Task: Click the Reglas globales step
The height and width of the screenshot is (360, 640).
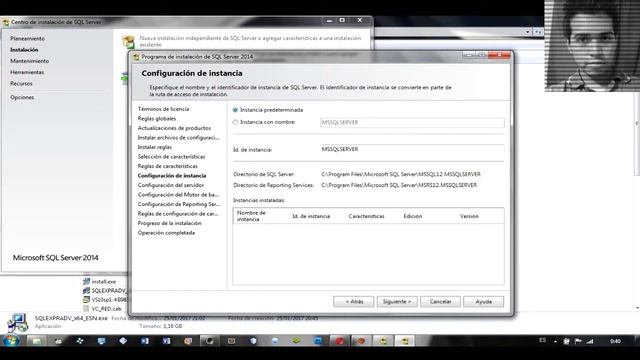Action: 157,118
